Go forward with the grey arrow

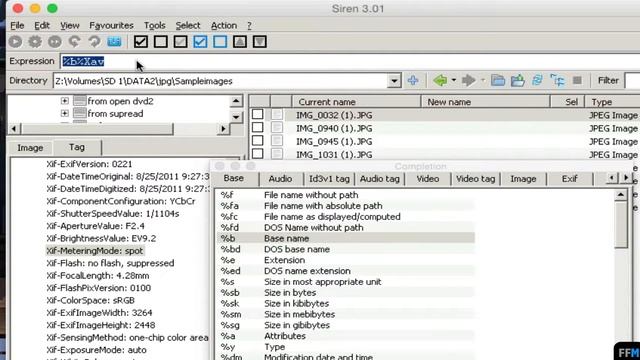(x=469, y=80)
